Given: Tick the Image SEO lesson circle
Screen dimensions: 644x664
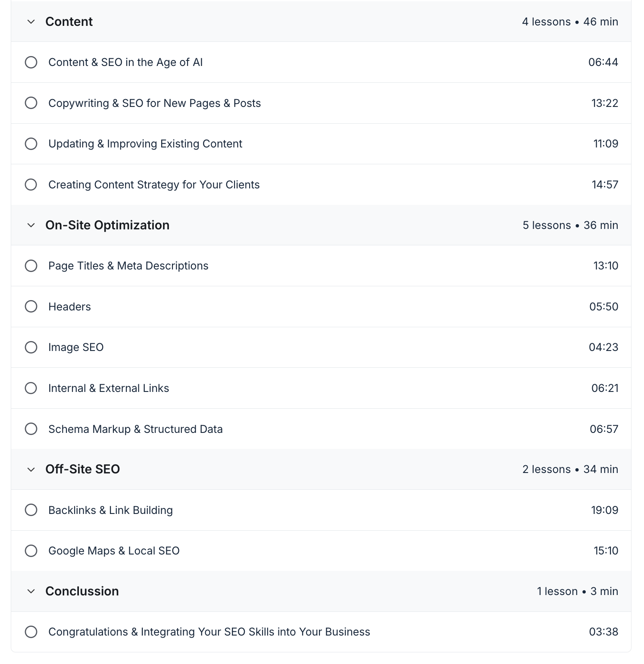Looking at the screenshot, I should point(31,347).
